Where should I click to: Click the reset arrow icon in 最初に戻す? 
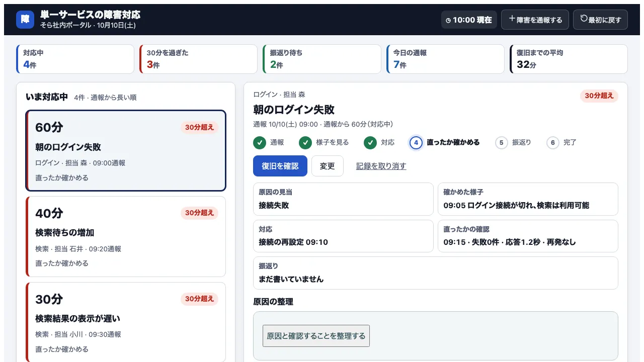tap(584, 19)
